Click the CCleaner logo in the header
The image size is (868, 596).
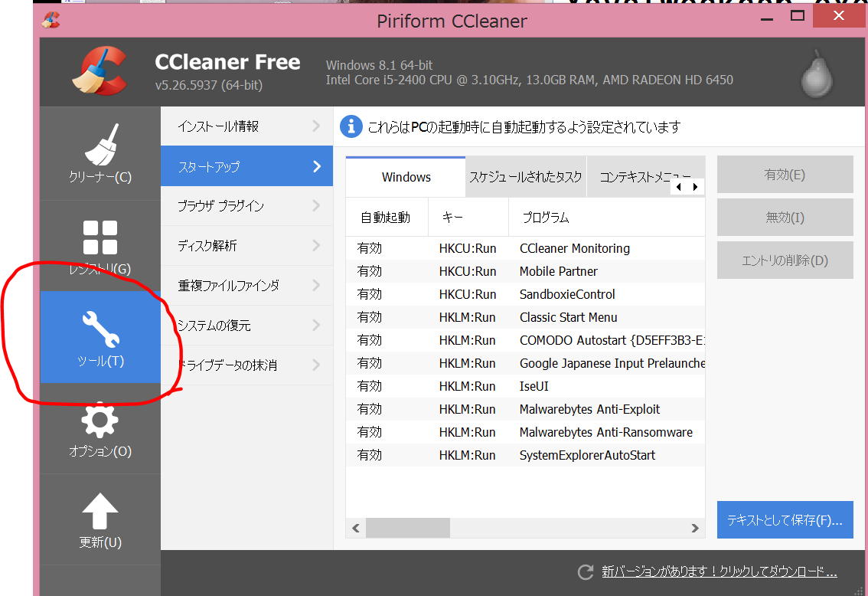101,71
